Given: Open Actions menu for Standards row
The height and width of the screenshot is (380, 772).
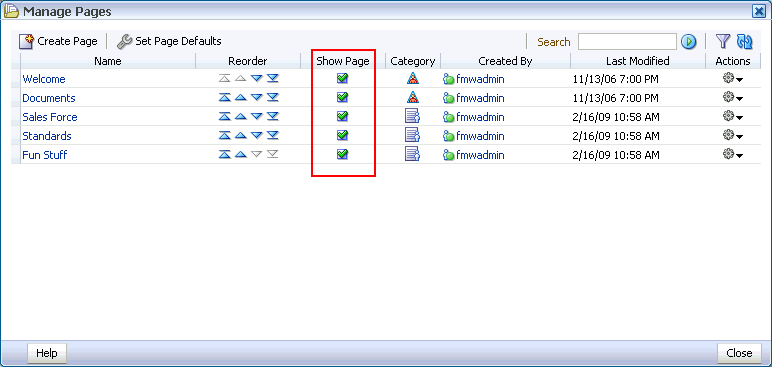Looking at the screenshot, I should click(733, 135).
